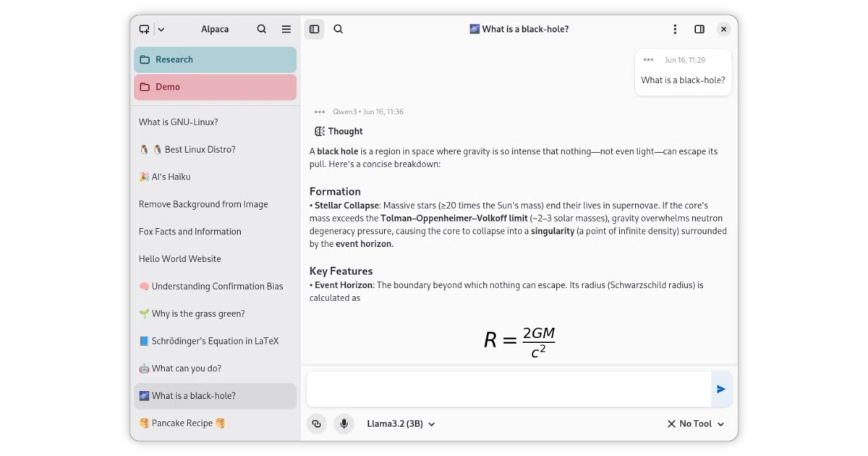Click the 'What is a black-hole?' window title
Image resolution: width=868 pixels, height=456 pixels.
[x=519, y=30]
